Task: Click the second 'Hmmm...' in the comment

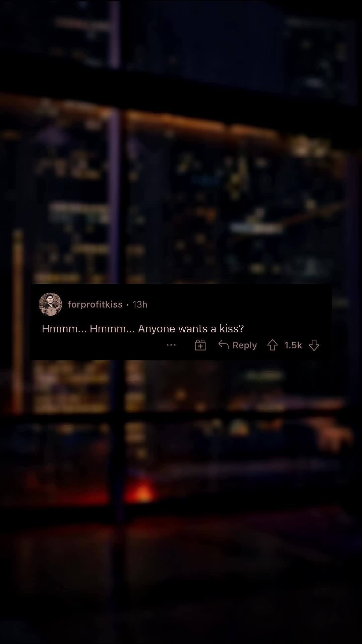Action: pyautogui.click(x=112, y=329)
